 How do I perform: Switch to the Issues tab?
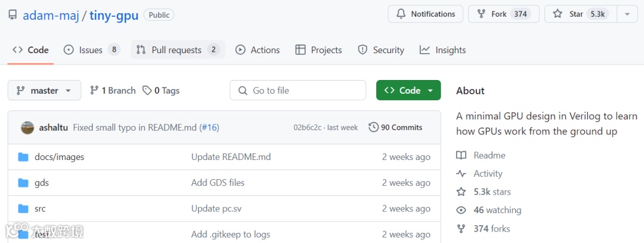[x=92, y=50]
